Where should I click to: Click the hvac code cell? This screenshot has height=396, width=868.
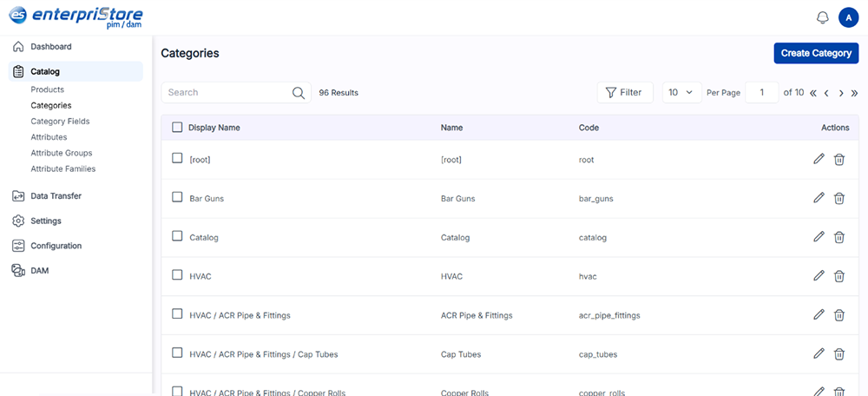tap(588, 276)
